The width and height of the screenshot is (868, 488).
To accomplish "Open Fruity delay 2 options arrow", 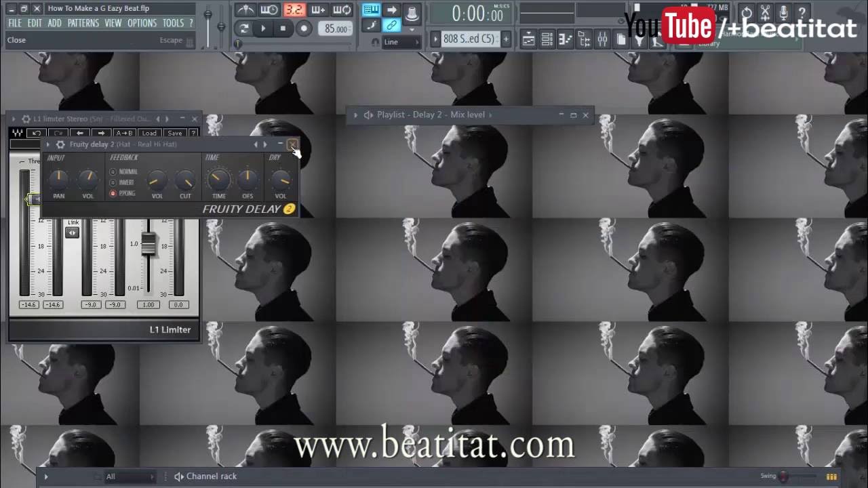I will (47, 144).
